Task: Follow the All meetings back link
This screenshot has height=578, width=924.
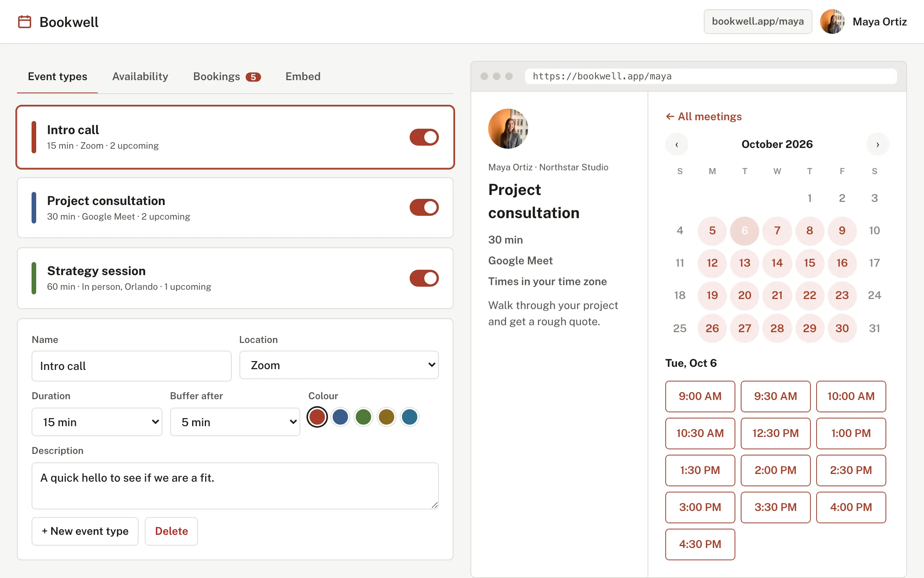Action: tap(704, 116)
